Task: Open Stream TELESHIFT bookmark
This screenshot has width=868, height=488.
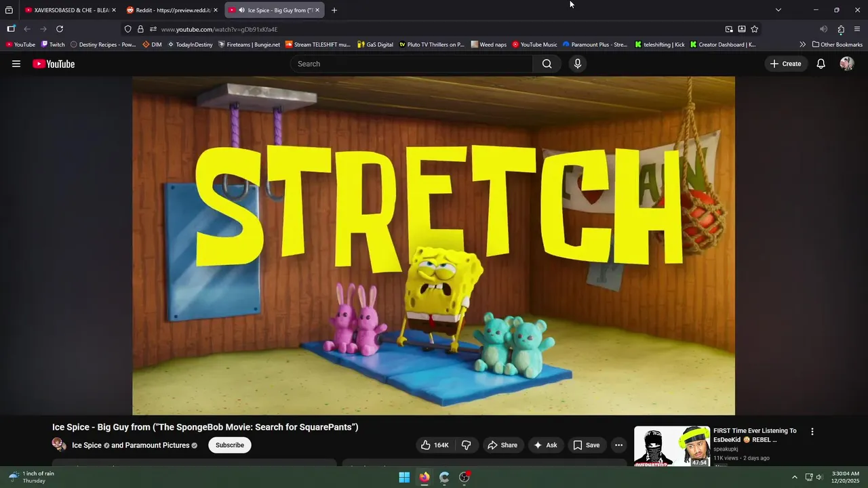Action: (x=317, y=45)
